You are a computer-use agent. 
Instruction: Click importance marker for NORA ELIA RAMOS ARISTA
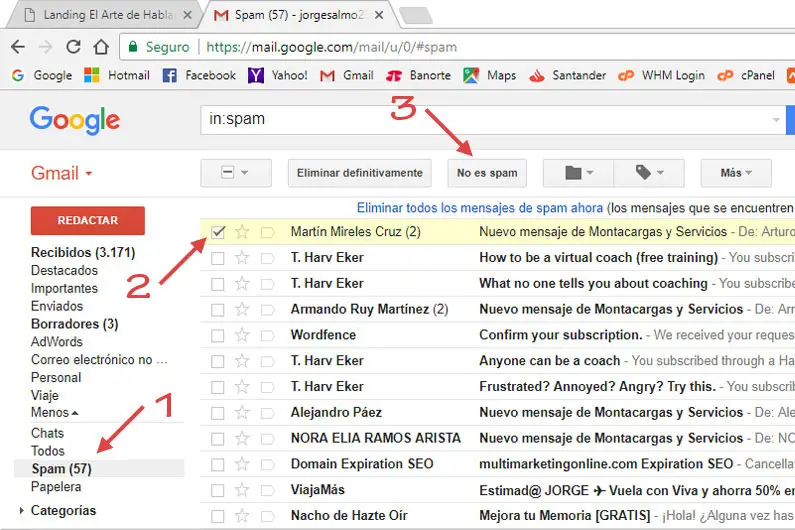pyautogui.click(x=267, y=439)
